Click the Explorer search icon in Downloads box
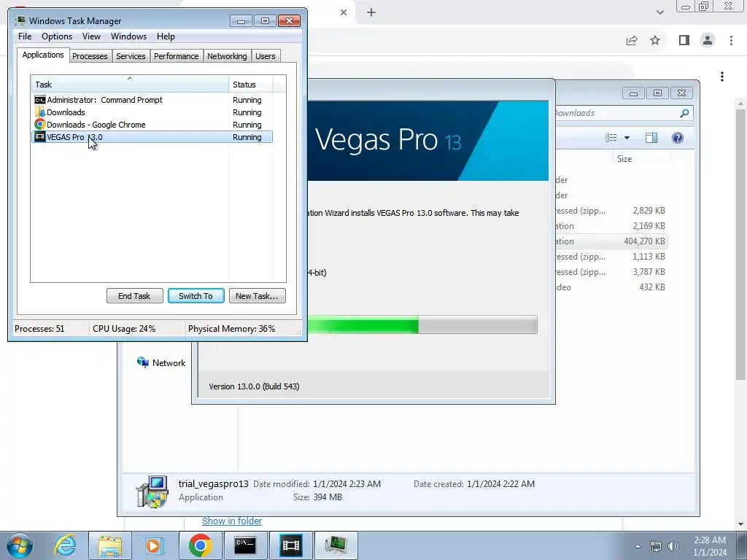 coord(684,113)
